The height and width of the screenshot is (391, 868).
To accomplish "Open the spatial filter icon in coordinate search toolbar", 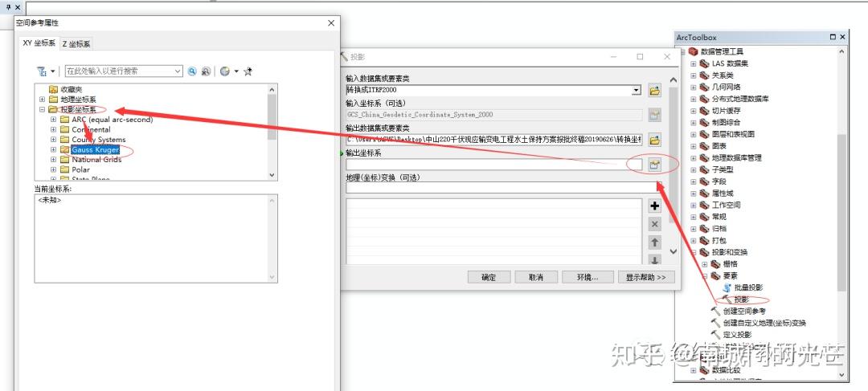I will pyautogui.click(x=42, y=71).
